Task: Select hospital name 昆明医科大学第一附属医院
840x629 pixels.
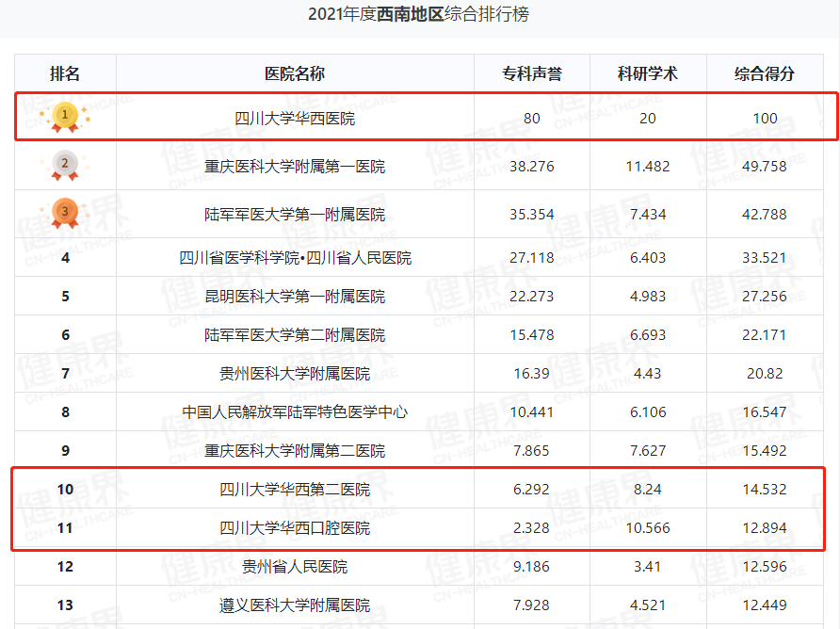Action: pyautogui.click(x=295, y=297)
